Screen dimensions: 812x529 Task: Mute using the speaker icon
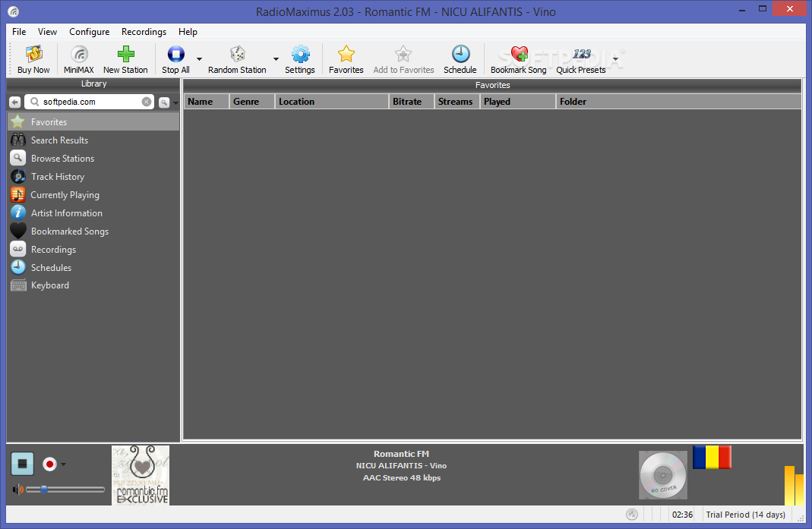click(x=17, y=489)
